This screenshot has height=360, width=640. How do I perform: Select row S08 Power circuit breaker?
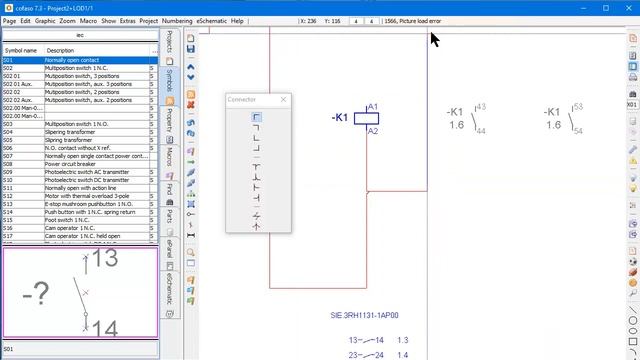coord(80,164)
